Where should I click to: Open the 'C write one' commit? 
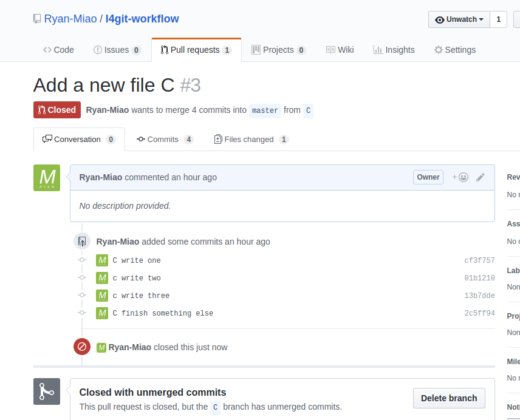tap(137, 260)
